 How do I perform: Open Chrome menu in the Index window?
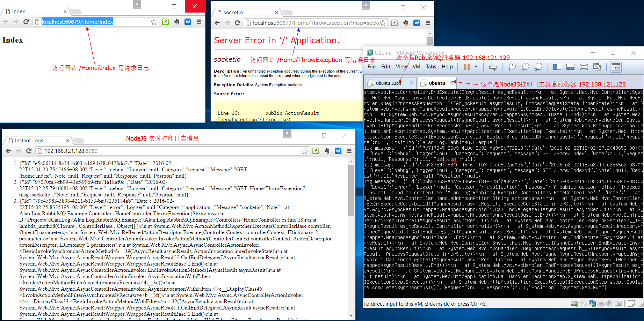199,22
